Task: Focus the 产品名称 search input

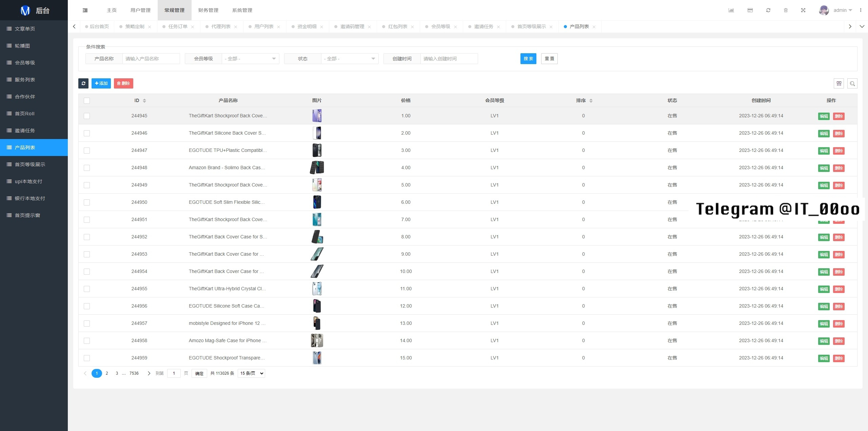Action: [151, 59]
